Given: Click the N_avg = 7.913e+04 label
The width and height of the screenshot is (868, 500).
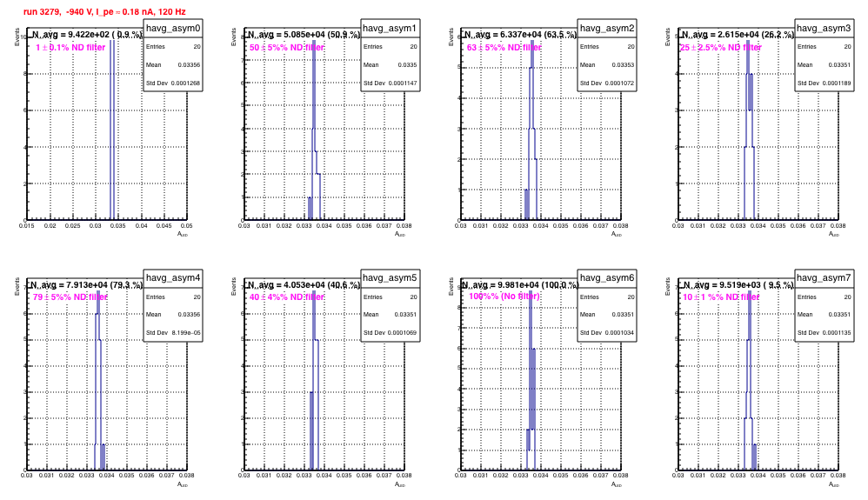Looking at the screenshot, I should point(86,285).
